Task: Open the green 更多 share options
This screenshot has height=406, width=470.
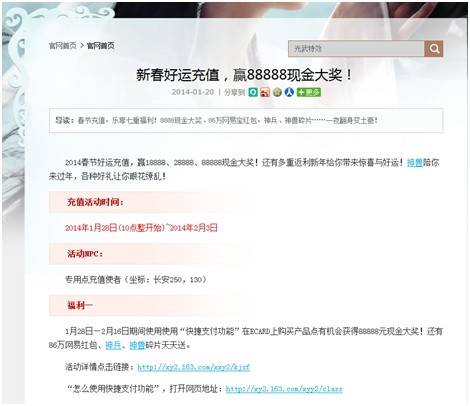Action: (309, 92)
